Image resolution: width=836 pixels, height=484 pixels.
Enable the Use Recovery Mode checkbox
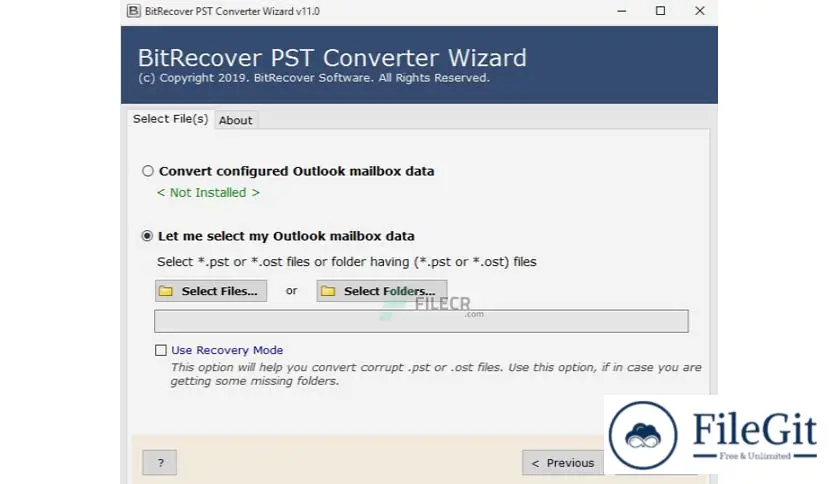(x=160, y=350)
